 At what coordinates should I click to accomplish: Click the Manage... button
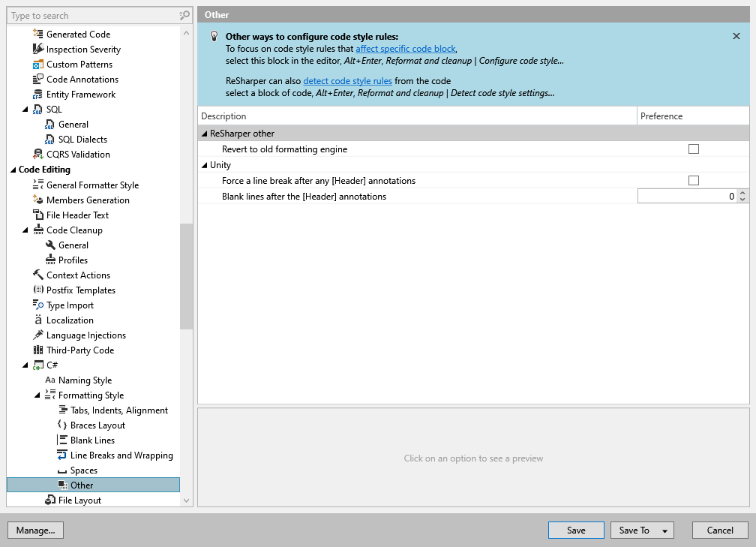pyautogui.click(x=36, y=530)
